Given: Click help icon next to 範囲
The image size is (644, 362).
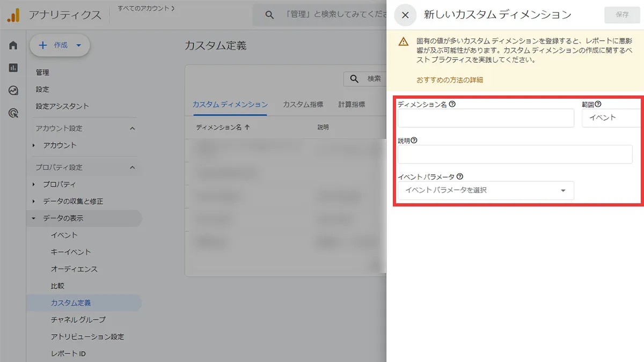Looking at the screenshot, I should pyautogui.click(x=598, y=105).
